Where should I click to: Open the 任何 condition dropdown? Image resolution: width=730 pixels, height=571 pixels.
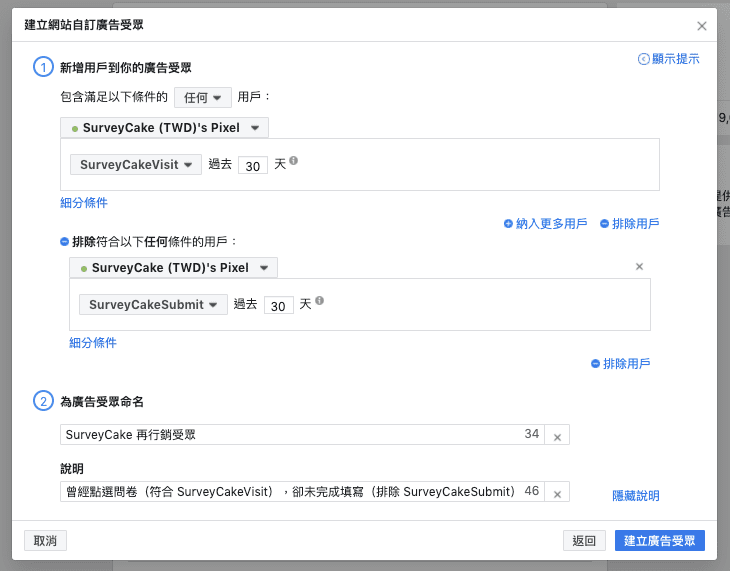(203, 97)
